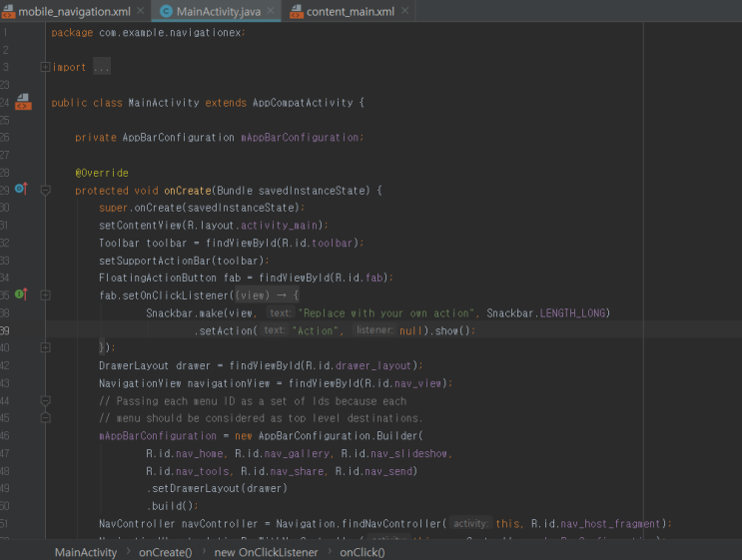Click MainActivity in the breadcrumb bar

(86, 552)
